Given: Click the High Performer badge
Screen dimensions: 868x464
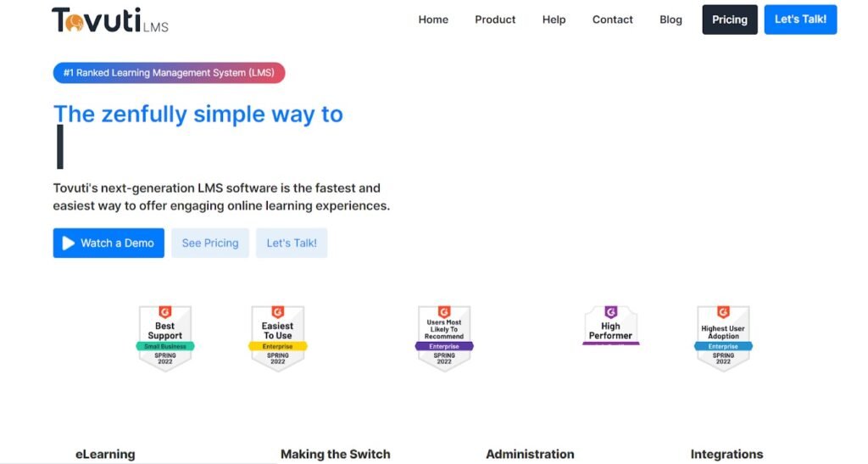Looking at the screenshot, I should click(x=610, y=327).
